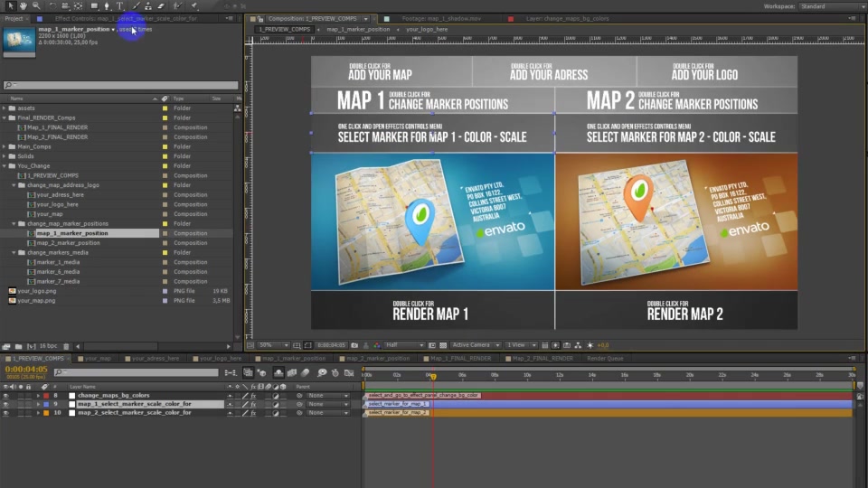Toggle region of interest in viewer
Screen dimensions: 868x488
tap(432, 345)
